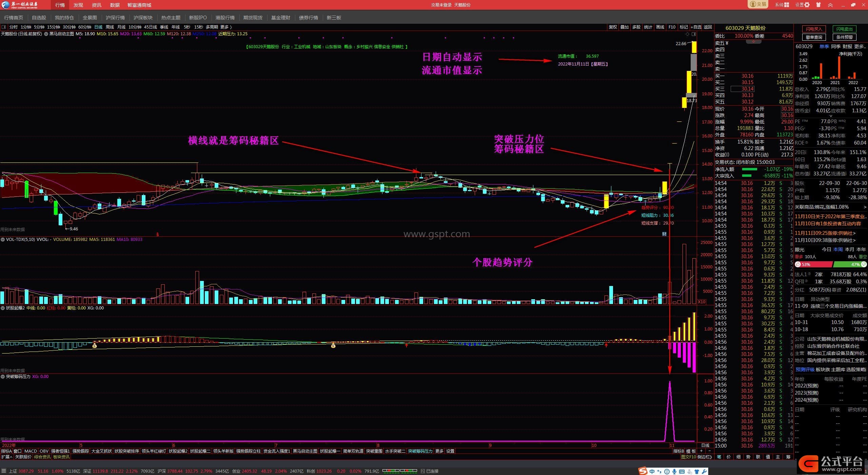This screenshot has width=868, height=475.
Task: Open 图文F10 link
Action: click(x=688, y=457)
